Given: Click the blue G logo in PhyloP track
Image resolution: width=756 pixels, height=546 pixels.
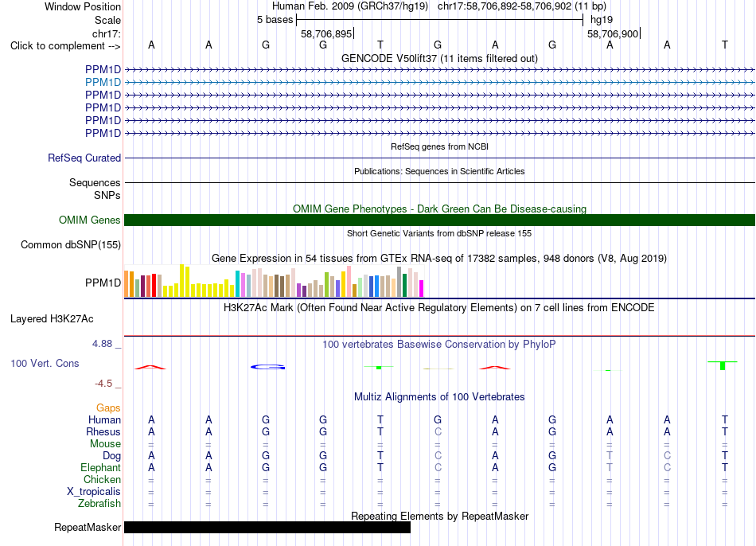Looking at the screenshot, I should pyautogui.click(x=267, y=367).
